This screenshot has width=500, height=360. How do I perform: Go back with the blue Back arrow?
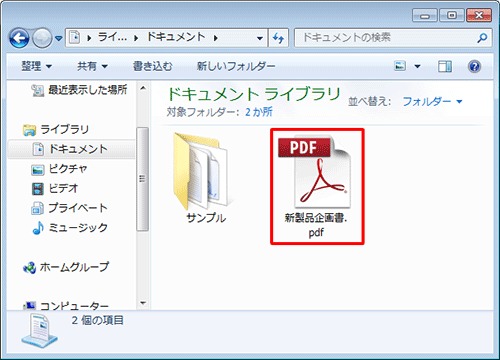(19, 38)
